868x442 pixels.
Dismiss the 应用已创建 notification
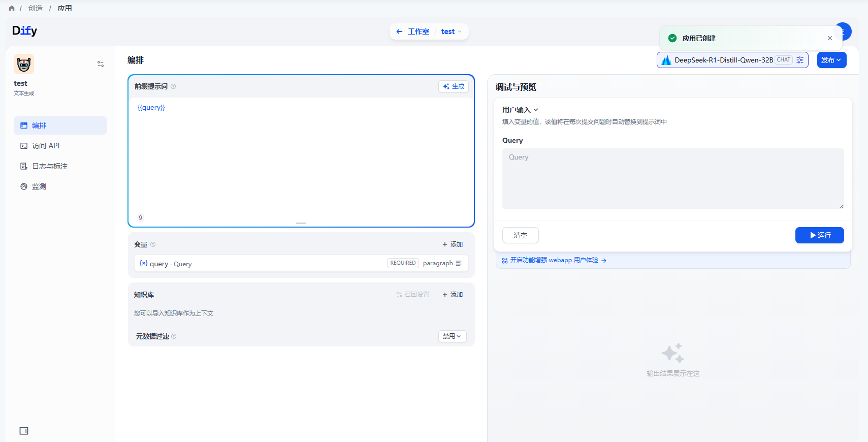coord(829,38)
